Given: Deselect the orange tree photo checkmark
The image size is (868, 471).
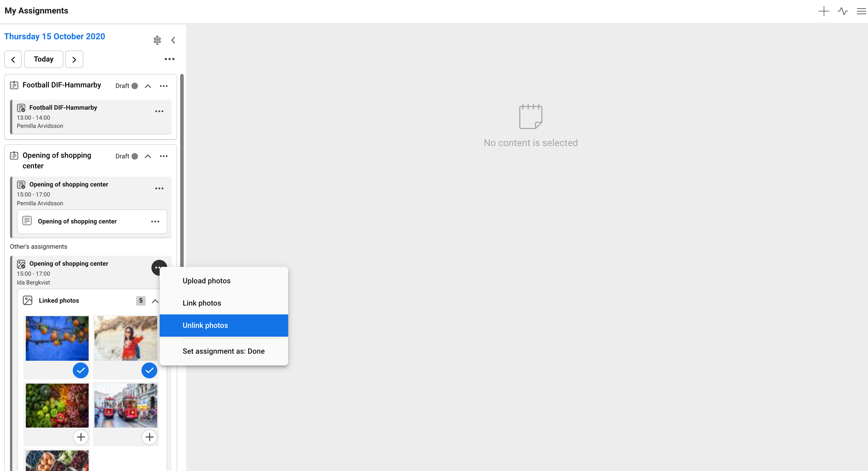Looking at the screenshot, I should coord(80,370).
